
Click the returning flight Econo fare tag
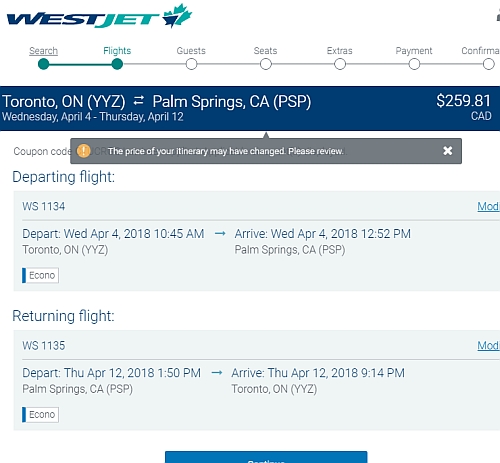[x=41, y=415]
